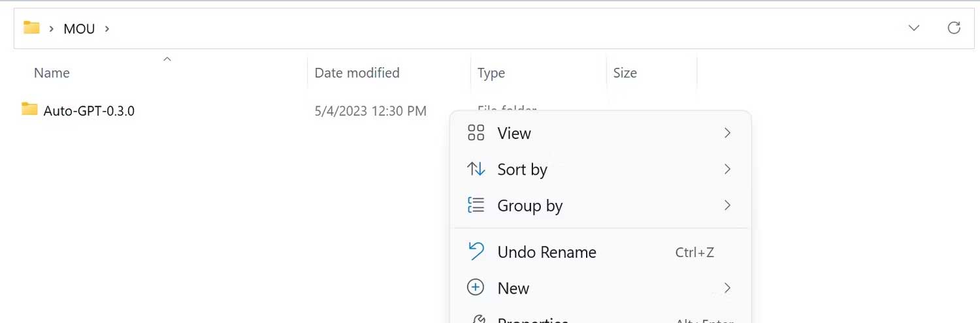Viewport: 980px width, 323px height.
Task: Click the Group by list icon
Action: click(x=476, y=206)
